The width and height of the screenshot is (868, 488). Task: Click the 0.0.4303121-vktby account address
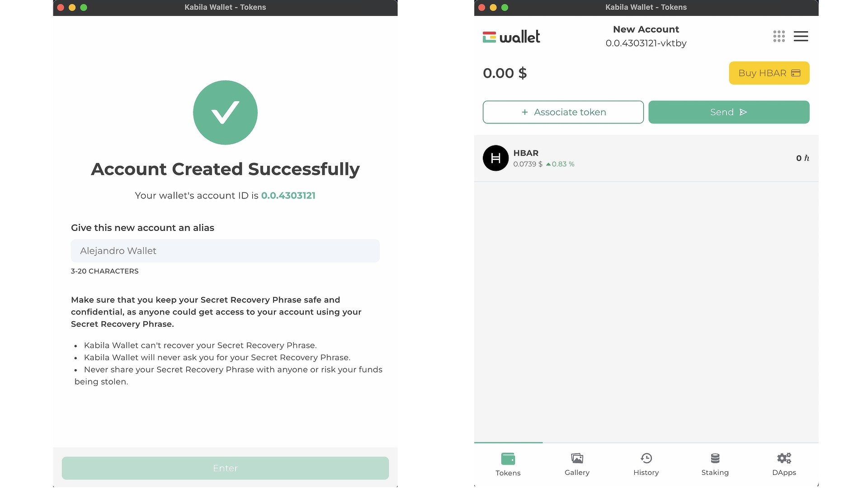tap(646, 43)
